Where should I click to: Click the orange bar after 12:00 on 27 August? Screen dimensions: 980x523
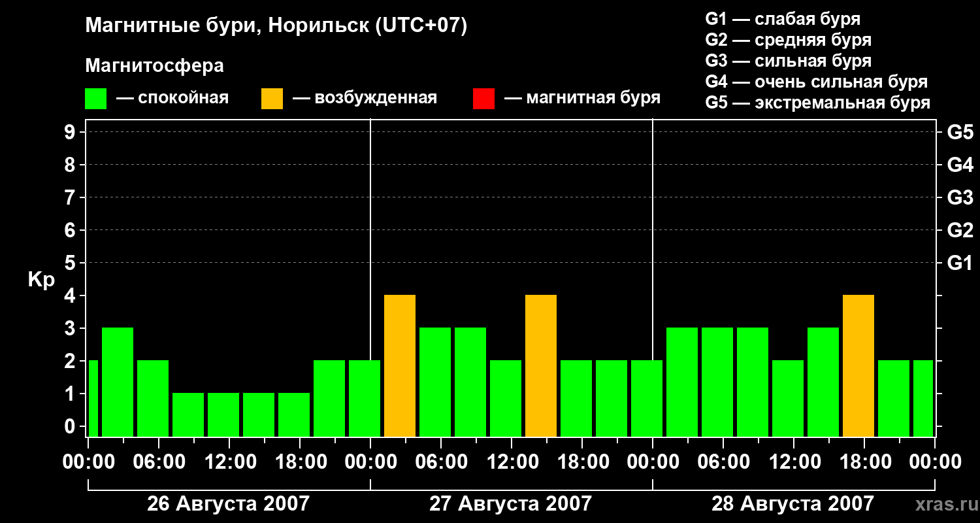541,365
